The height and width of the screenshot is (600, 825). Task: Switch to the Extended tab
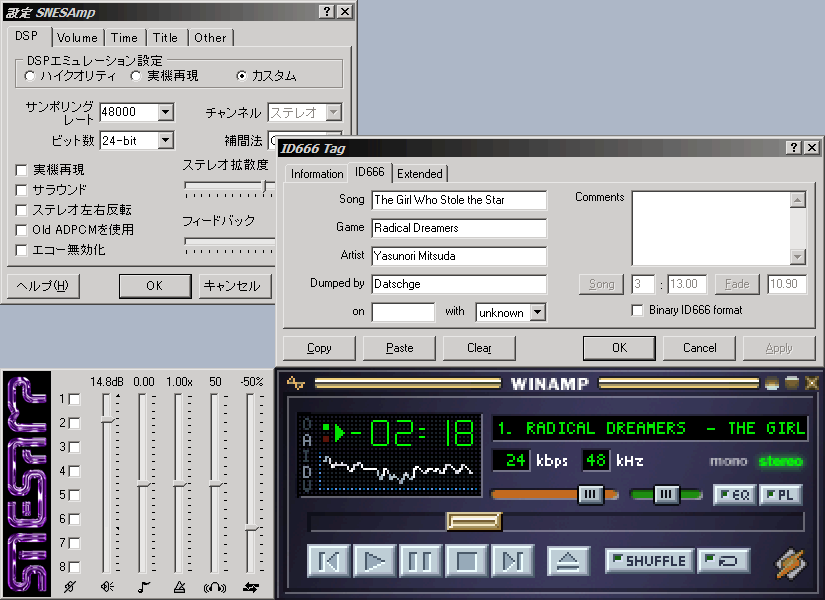point(420,174)
